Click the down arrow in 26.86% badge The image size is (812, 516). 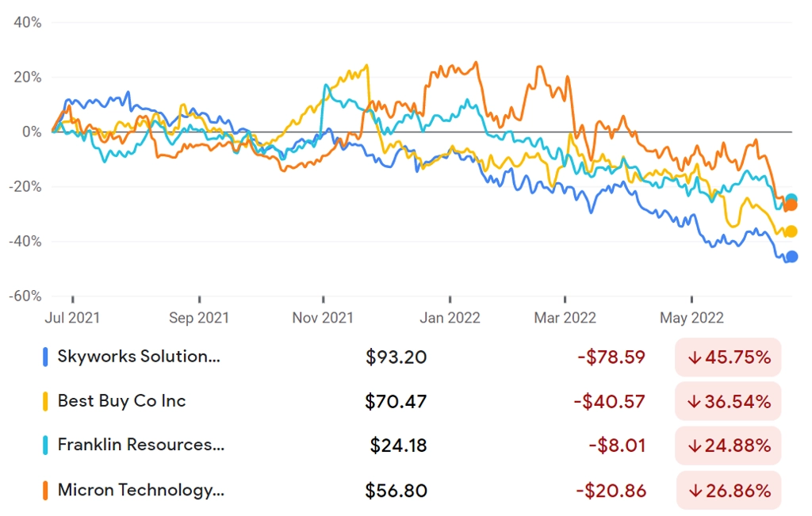(695, 491)
